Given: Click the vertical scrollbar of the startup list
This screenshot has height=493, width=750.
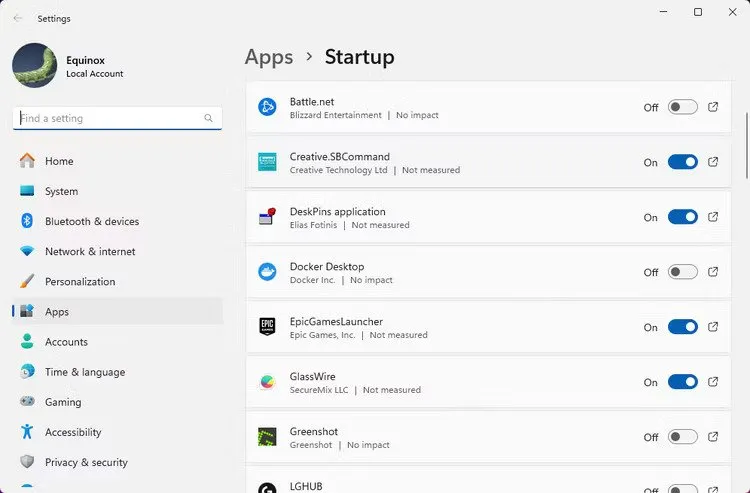Looking at the screenshot, I should [745, 140].
